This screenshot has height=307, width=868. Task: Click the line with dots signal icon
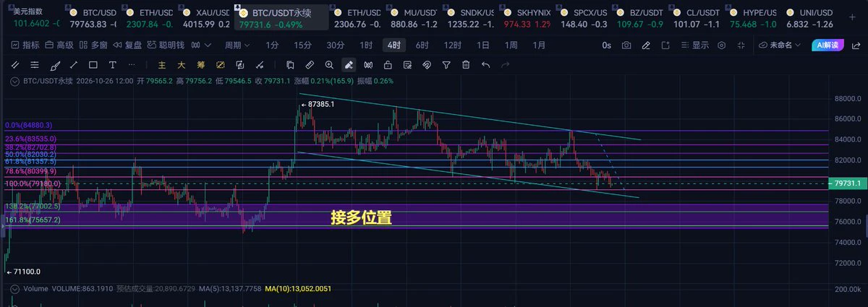259,64
